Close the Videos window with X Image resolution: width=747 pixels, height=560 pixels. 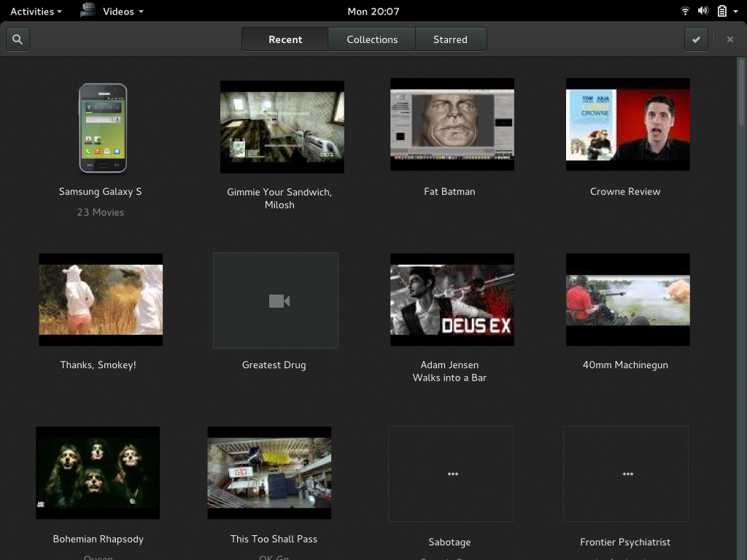point(729,39)
